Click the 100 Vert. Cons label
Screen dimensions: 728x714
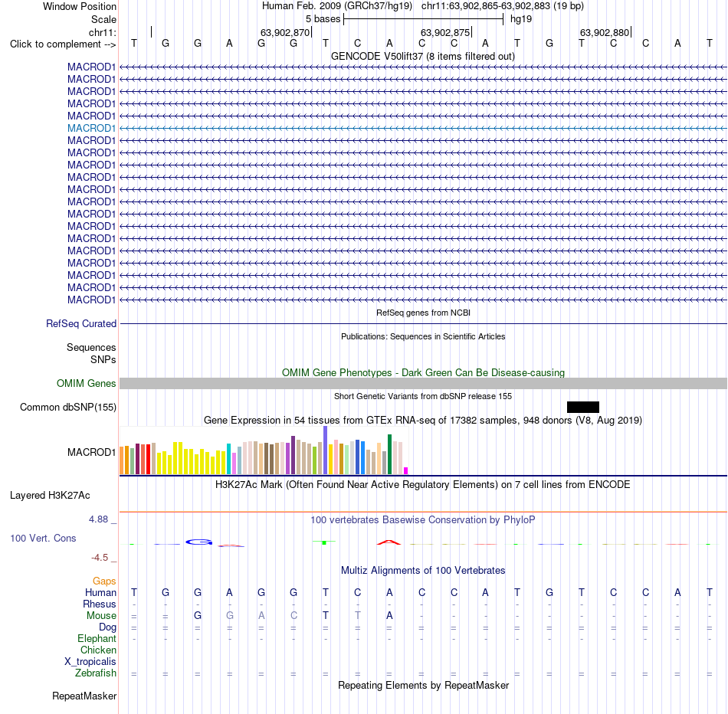click(43, 538)
